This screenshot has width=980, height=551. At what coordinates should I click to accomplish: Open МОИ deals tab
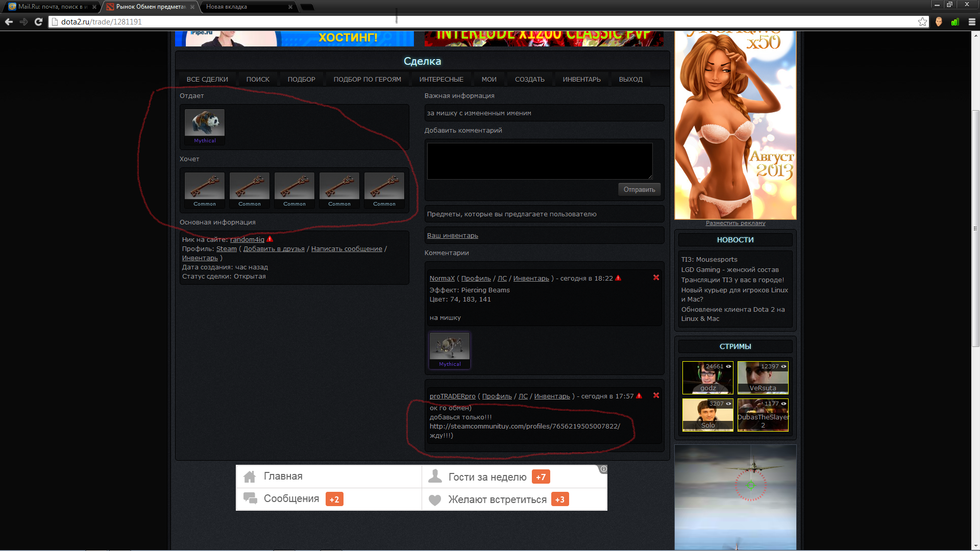489,79
